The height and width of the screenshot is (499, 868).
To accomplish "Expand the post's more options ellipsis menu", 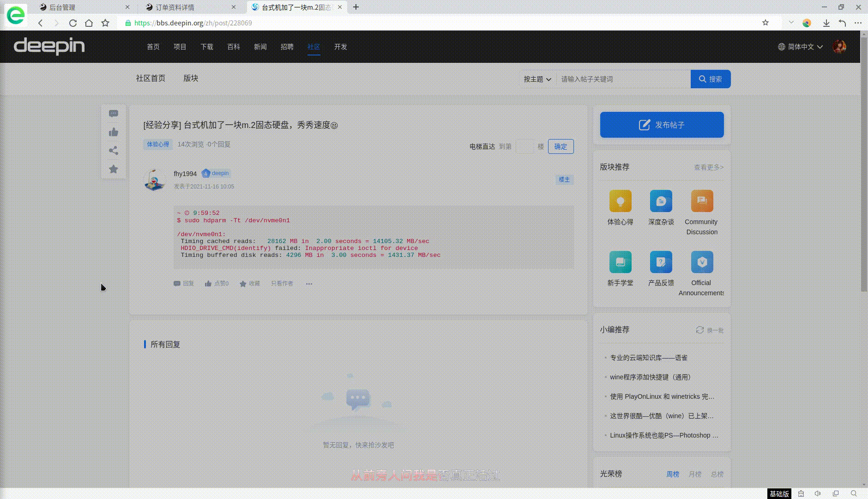I will pyautogui.click(x=308, y=283).
